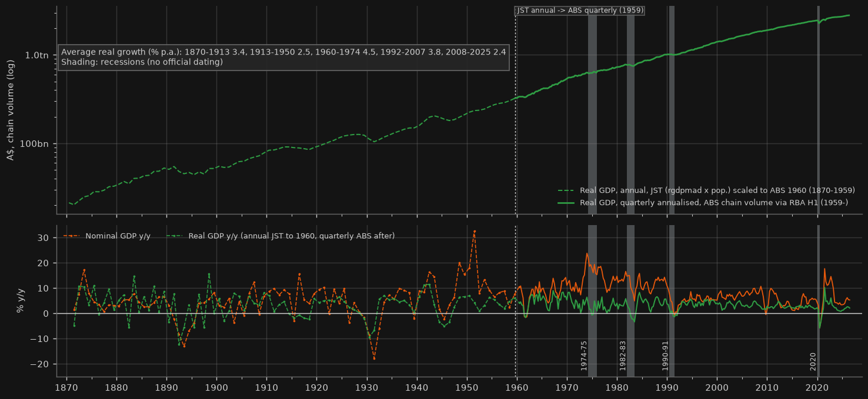Click the 1931 nominal GDP trough point
Screen dimensions: 868x399
coord(374,358)
